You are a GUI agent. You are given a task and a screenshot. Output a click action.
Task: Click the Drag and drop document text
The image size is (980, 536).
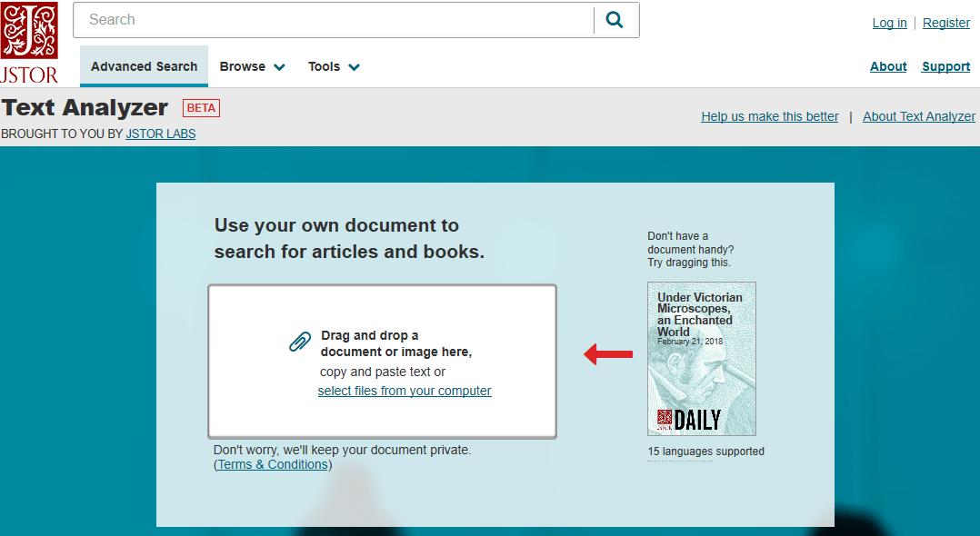[396, 343]
